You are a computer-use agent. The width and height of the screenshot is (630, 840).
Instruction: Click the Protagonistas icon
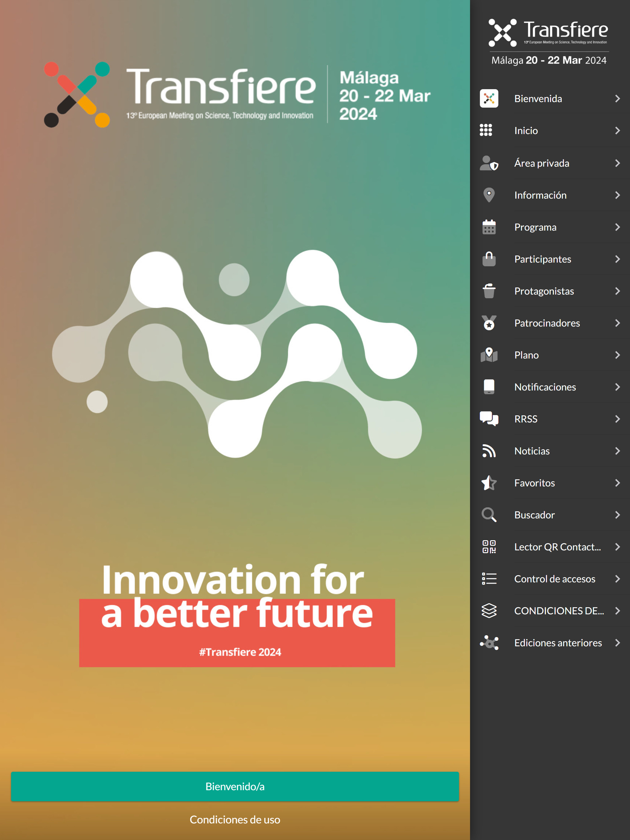(x=488, y=291)
